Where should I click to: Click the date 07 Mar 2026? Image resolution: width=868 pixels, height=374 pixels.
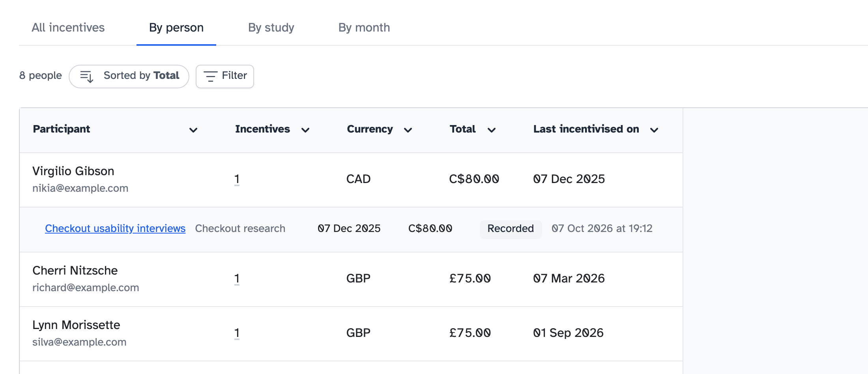click(569, 279)
